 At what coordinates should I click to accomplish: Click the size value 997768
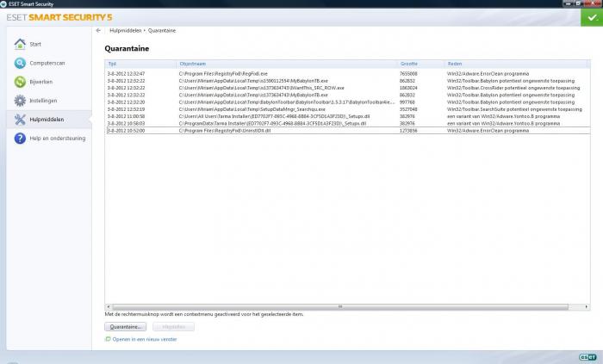pos(407,102)
